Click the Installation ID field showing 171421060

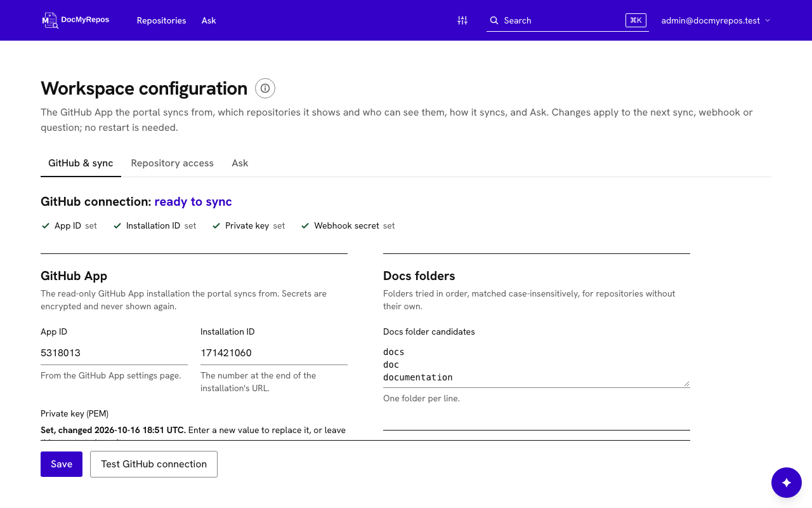pyautogui.click(x=274, y=353)
